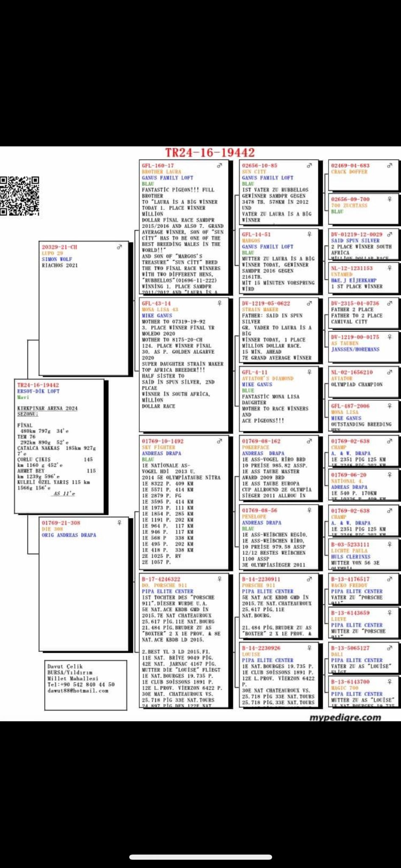Click the red TR24-16-19442 page title
Image resolution: width=401 pixels, height=868 pixels.
209,153
